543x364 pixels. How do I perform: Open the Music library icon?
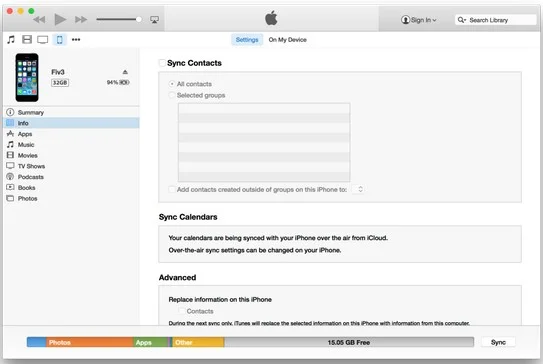(11, 39)
